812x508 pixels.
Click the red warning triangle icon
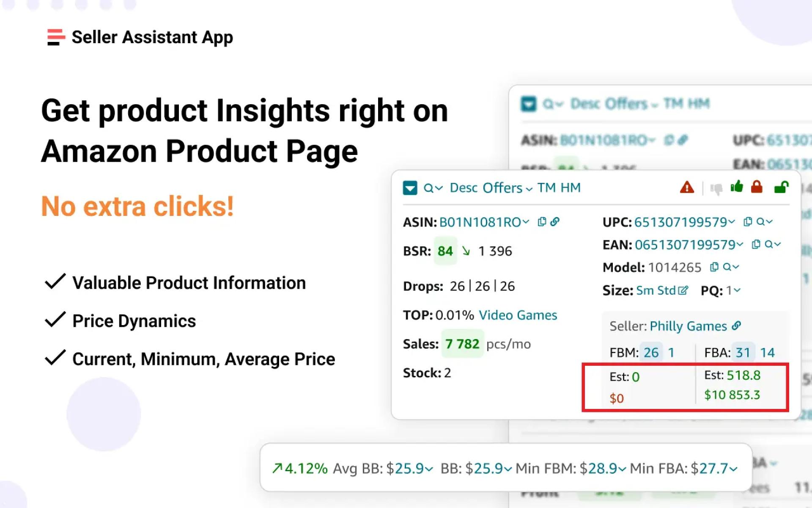pyautogui.click(x=687, y=188)
